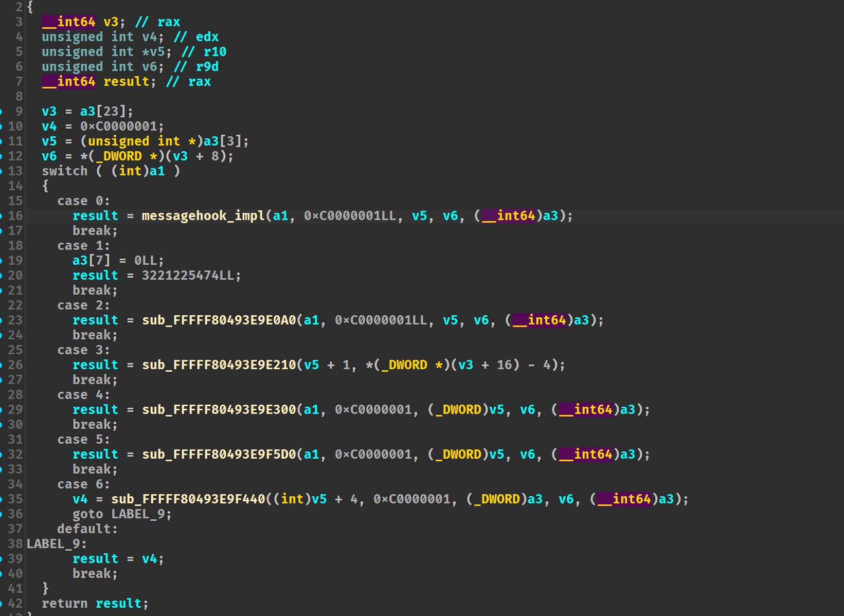844x616 pixels.
Task: Click the '// rax' comment beside v3
Action: (157, 22)
